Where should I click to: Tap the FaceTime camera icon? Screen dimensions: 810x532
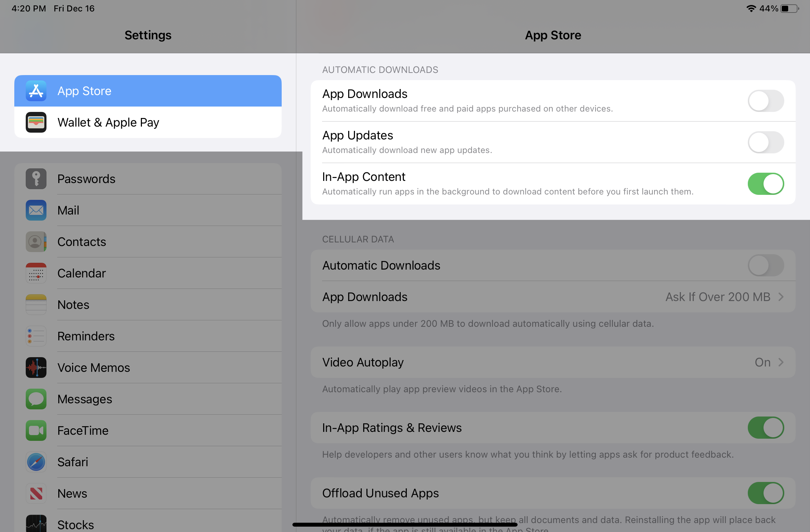[36, 430]
